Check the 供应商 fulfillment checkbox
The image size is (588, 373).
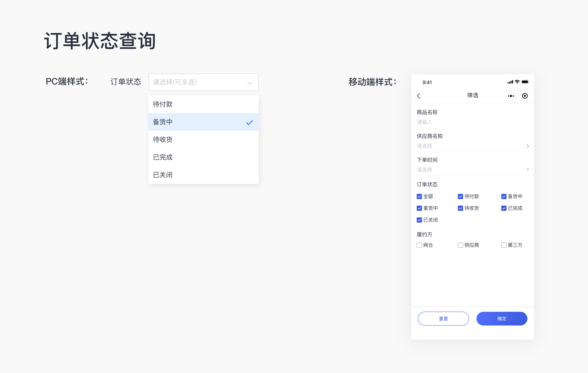[460, 245]
